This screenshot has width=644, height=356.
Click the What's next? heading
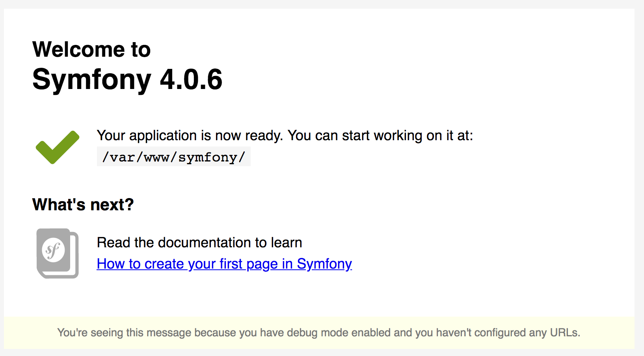pyautogui.click(x=82, y=204)
